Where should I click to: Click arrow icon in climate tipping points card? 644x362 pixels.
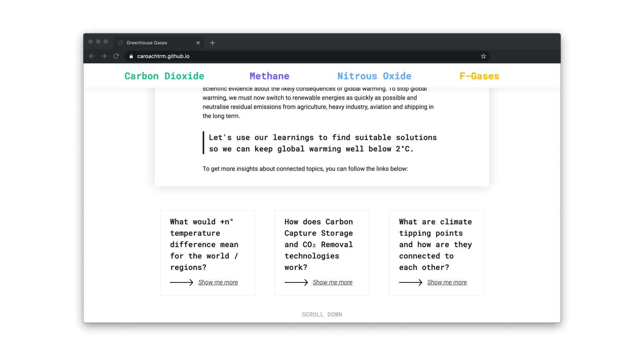click(x=411, y=282)
